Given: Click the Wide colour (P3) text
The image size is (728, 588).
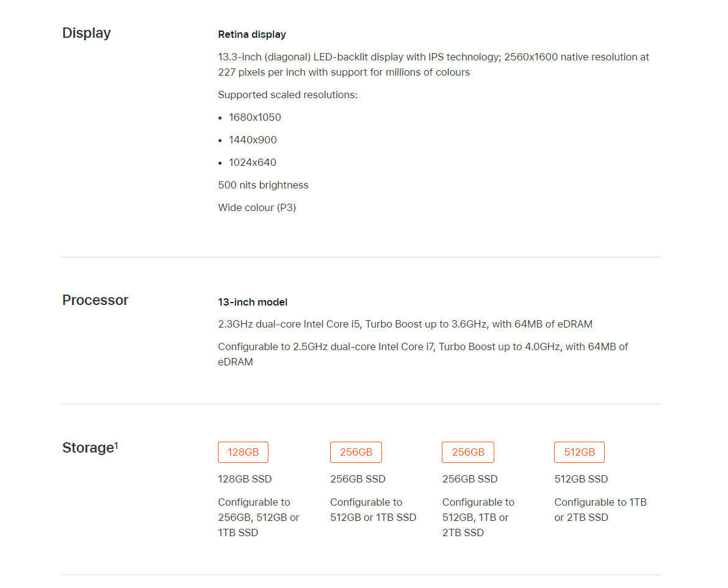Looking at the screenshot, I should pyautogui.click(x=257, y=207).
